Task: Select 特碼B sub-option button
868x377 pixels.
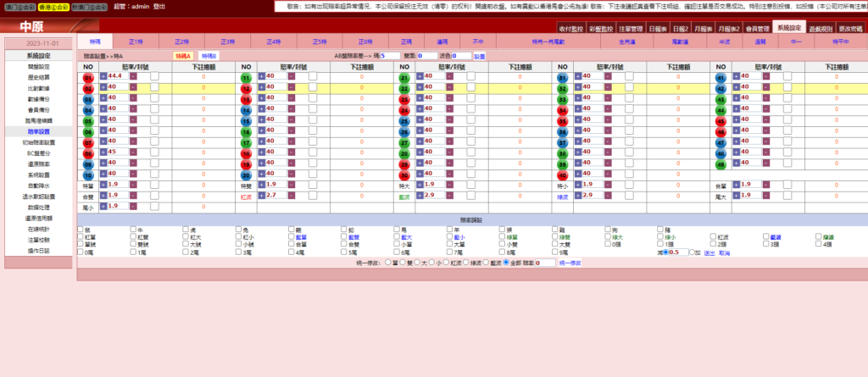Action: (209, 55)
